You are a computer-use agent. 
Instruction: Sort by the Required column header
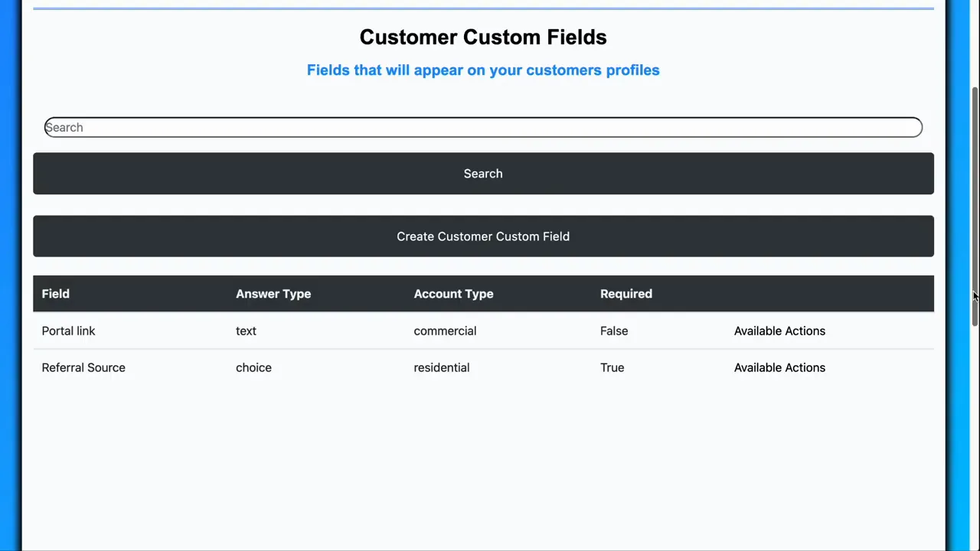click(x=626, y=293)
